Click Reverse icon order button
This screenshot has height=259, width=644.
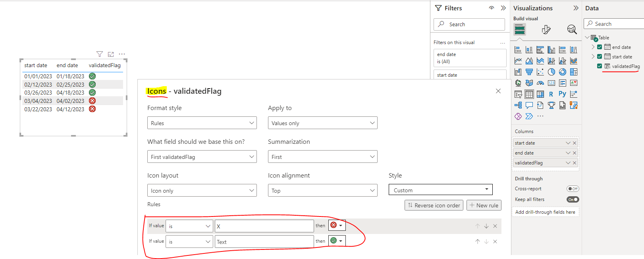[x=434, y=205]
